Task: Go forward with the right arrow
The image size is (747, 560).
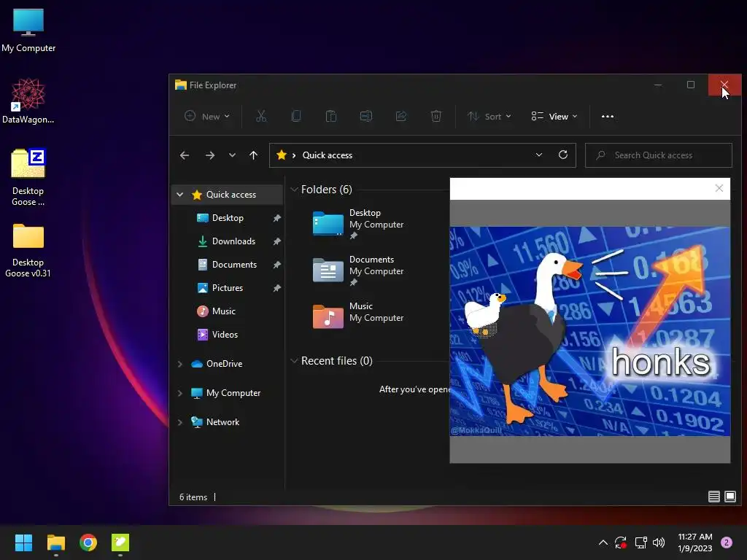Action: (209, 155)
